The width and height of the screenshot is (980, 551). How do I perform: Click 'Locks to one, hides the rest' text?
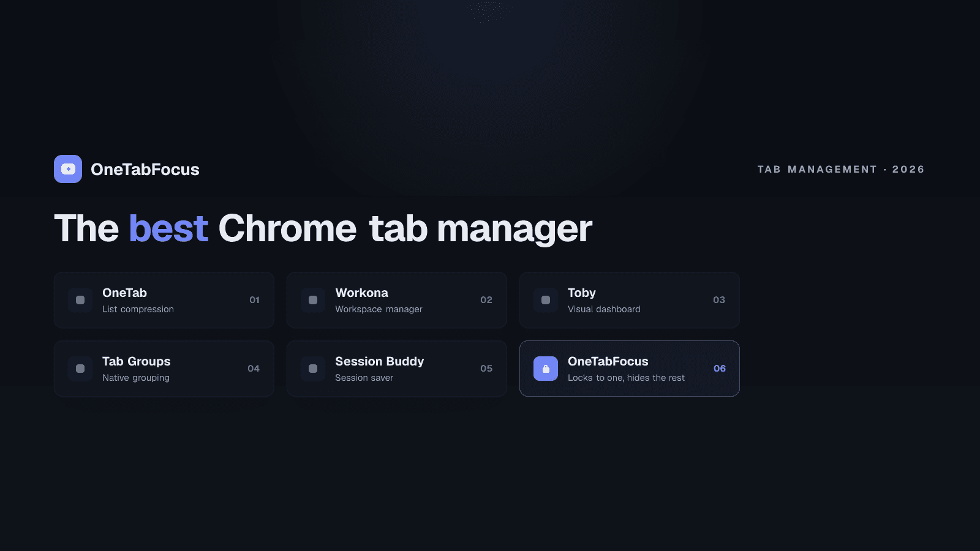pyautogui.click(x=626, y=378)
